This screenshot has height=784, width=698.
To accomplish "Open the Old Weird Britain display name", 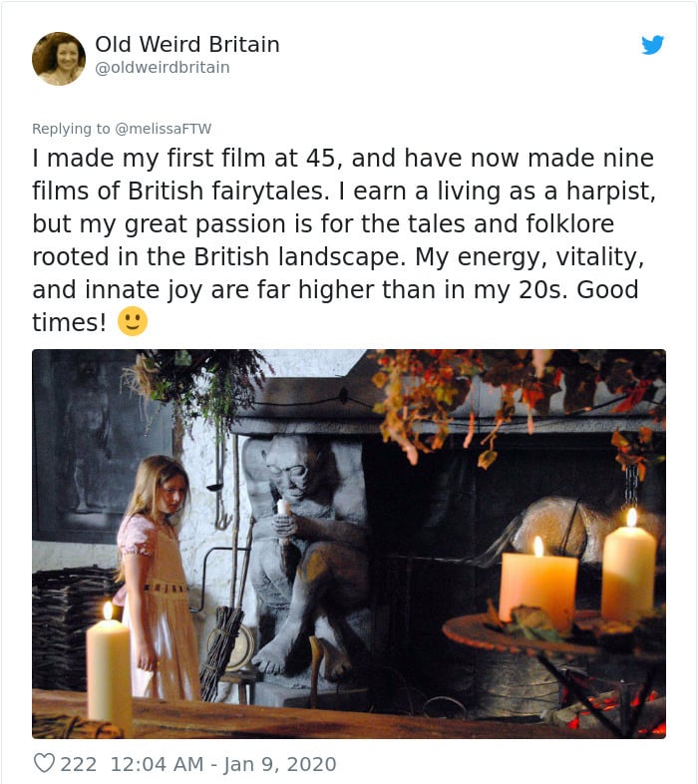I will pyautogui.click(x=187, y=44).
